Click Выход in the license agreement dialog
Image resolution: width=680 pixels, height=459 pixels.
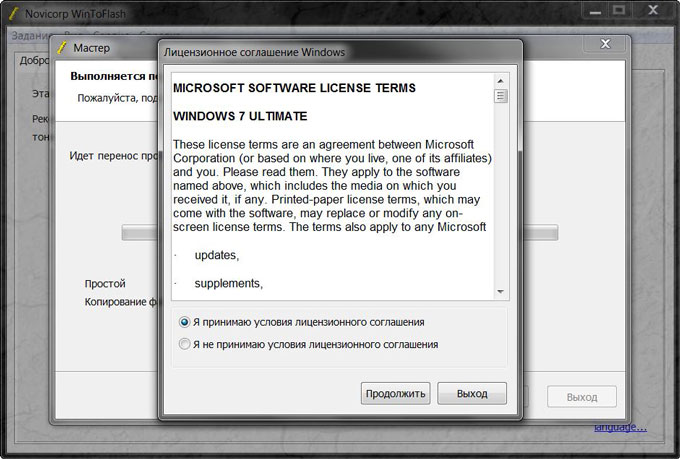tap(472, 393)
